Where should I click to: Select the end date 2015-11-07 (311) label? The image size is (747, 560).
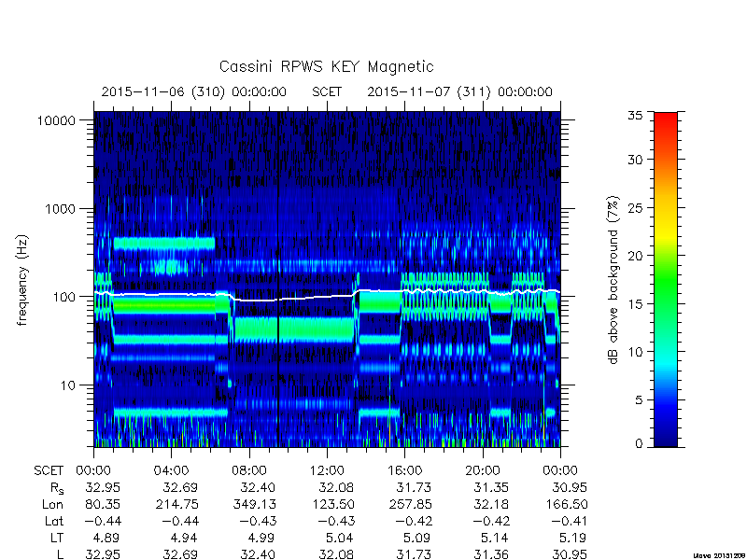click(459, 91)
